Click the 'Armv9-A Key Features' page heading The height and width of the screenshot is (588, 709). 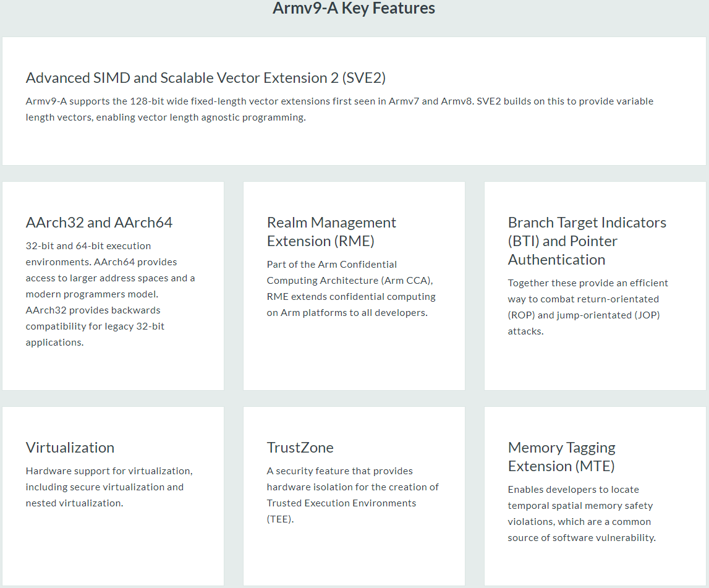click(x=354, y=8)
